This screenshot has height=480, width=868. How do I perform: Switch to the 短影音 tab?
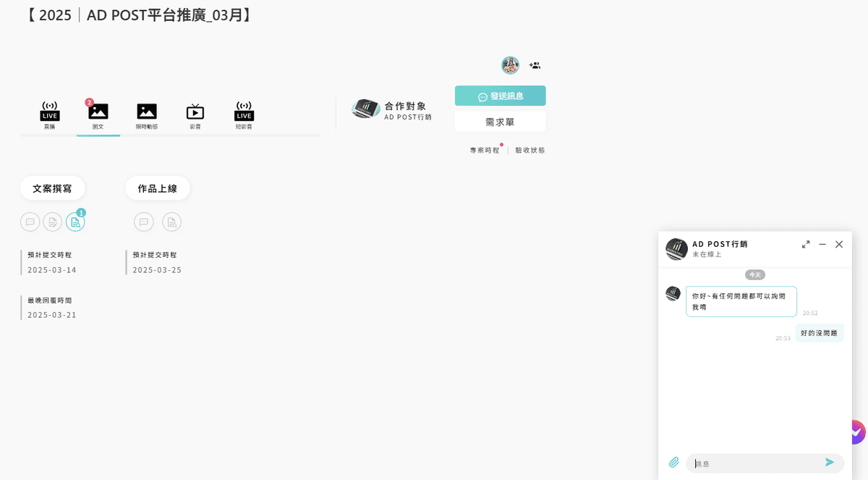(244, 114)
